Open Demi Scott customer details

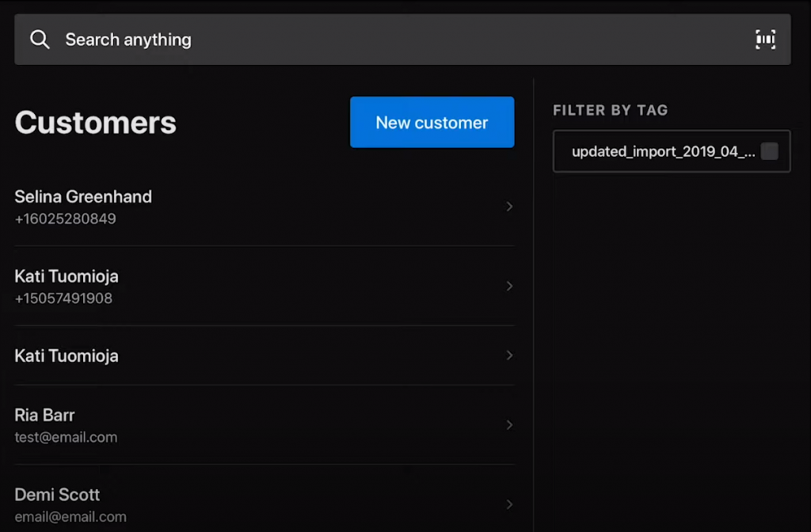57,495
